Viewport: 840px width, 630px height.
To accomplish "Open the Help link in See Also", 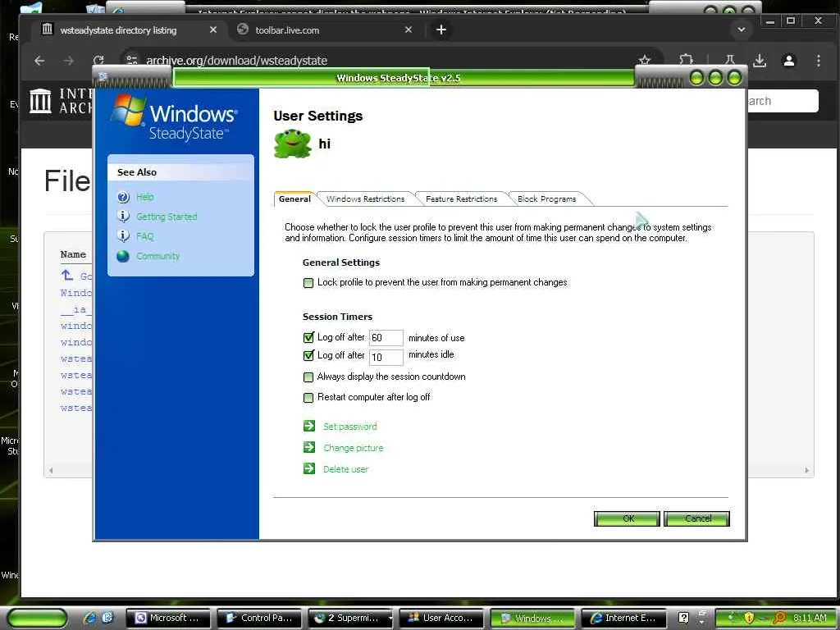I will 144,197.
